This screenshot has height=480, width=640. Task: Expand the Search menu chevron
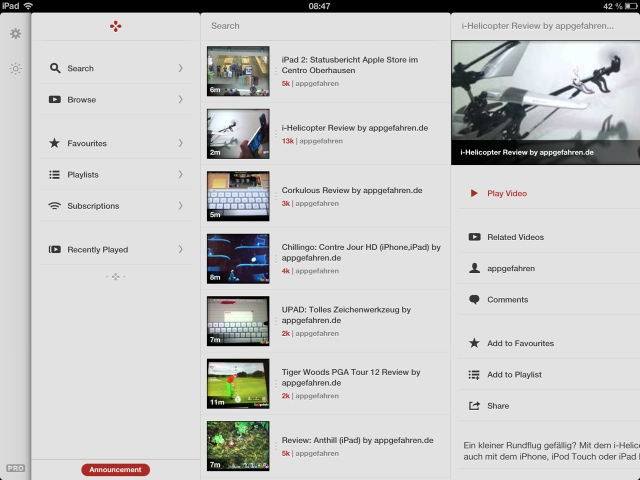tap(181, 68)
